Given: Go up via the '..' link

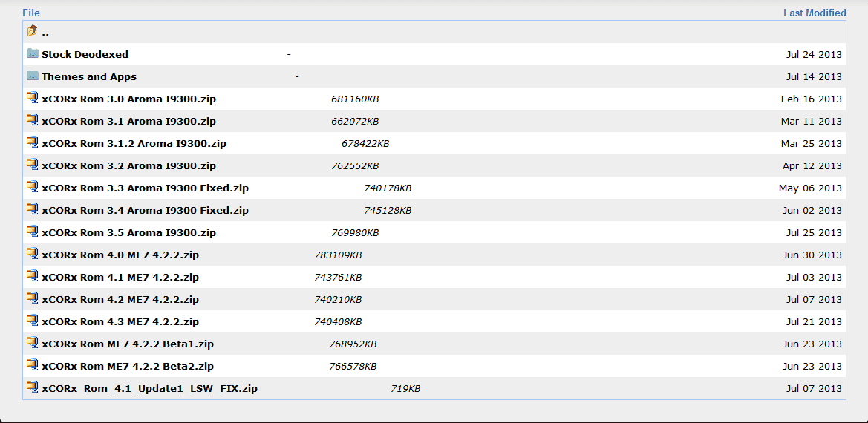Looking at the screenshot, I should (x=45, y=33).
